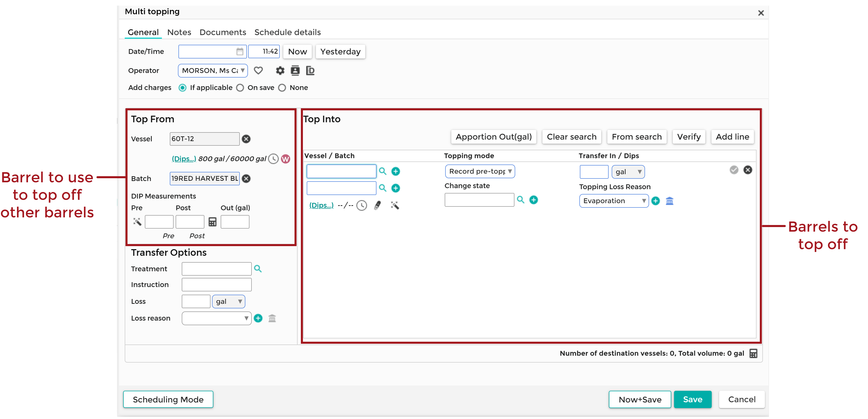Add batch with second green plus icon
The image size is (868, 419).
[396, 188]
